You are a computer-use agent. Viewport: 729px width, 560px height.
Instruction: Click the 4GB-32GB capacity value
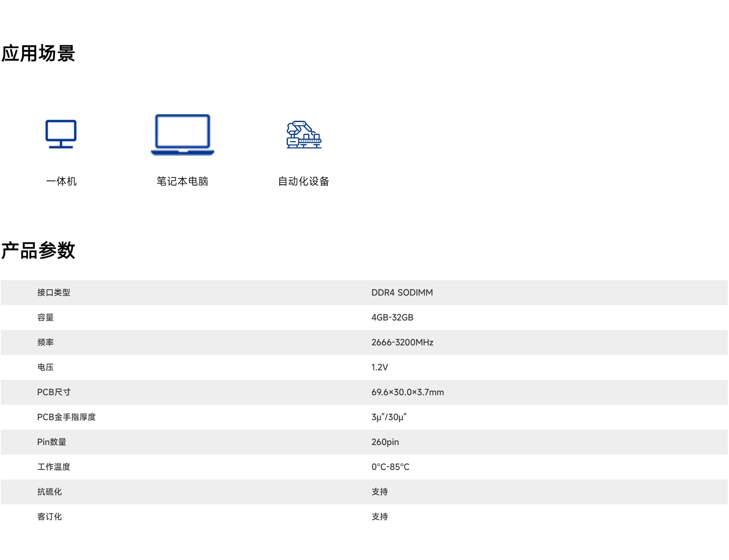pyautogui.click(x=392, y=318)
